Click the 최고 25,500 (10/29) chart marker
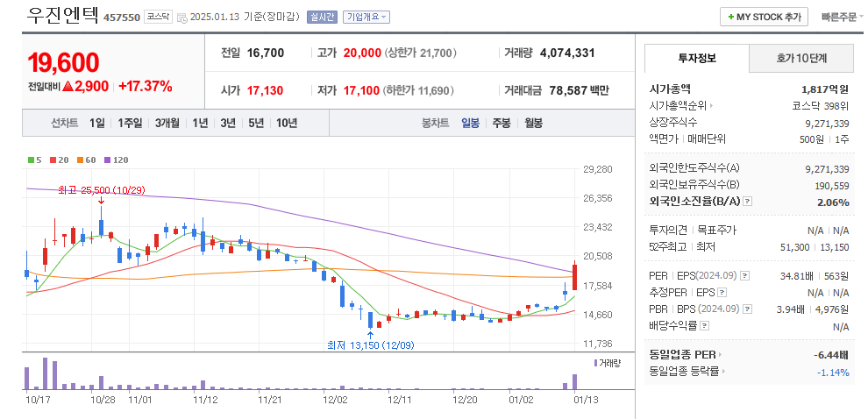The height and width of the screenshot is (419, 868). 102,190
